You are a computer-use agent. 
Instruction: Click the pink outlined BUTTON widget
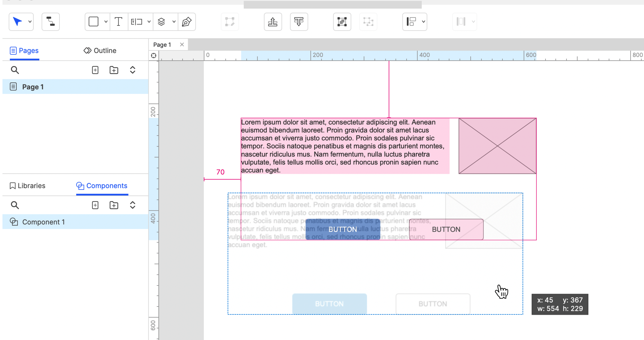pyautogui.click(x=446, y=229)
